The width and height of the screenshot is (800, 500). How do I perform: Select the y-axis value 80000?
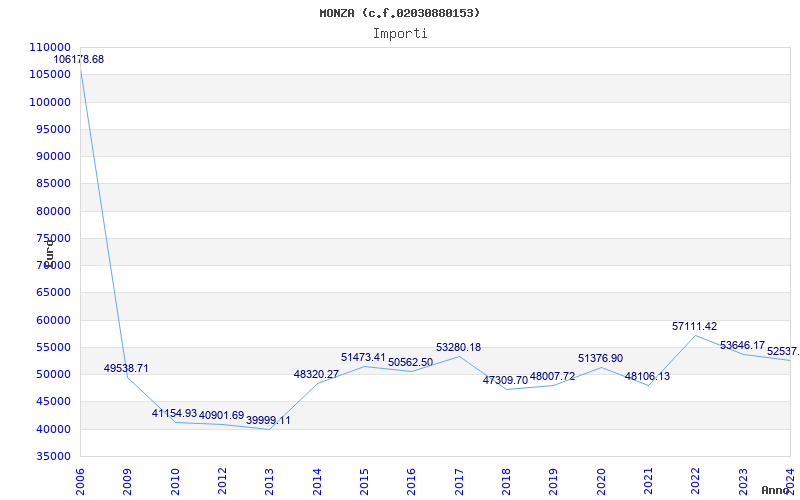point(53,211)
